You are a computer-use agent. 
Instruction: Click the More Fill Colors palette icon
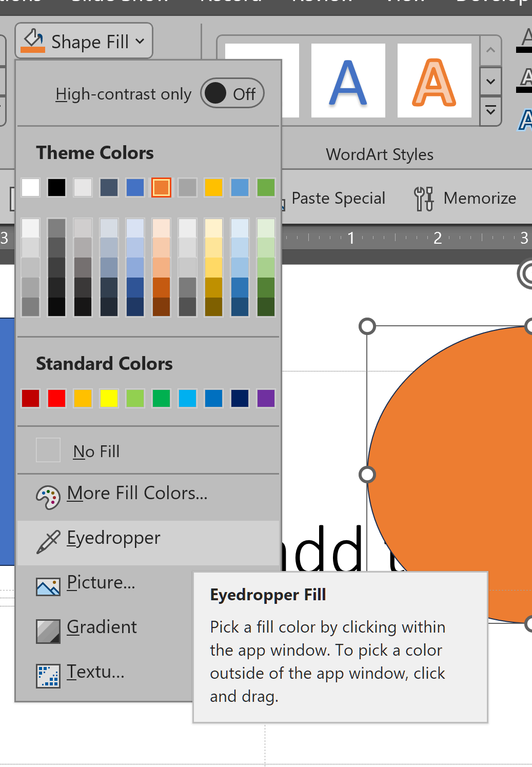(x=48, y=497)
